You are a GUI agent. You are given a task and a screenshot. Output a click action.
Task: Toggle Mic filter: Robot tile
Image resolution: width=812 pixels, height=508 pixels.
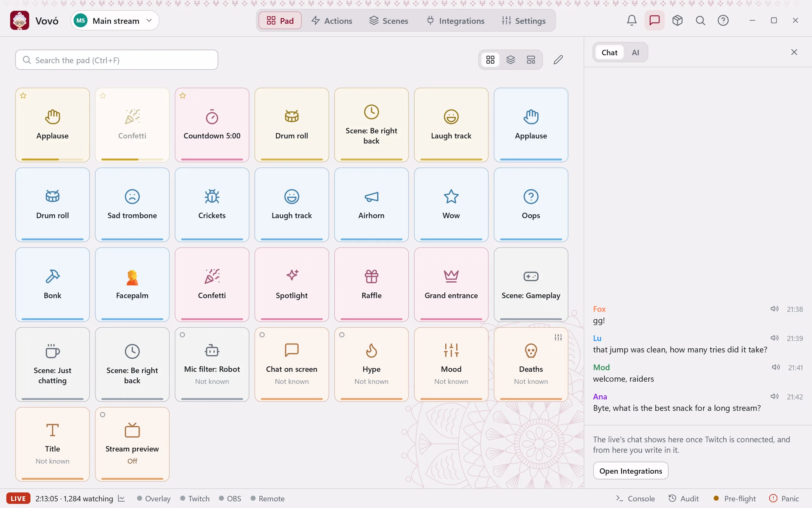click(212, 364)
